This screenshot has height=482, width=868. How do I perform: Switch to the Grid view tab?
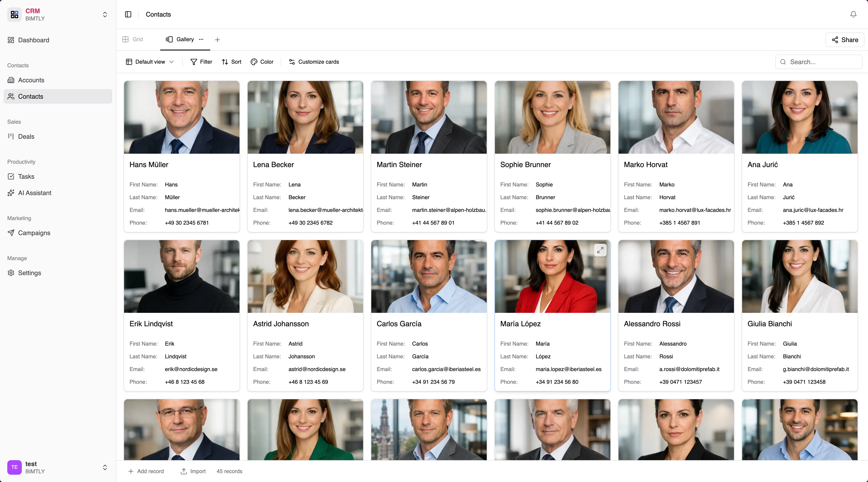(132, 39)
